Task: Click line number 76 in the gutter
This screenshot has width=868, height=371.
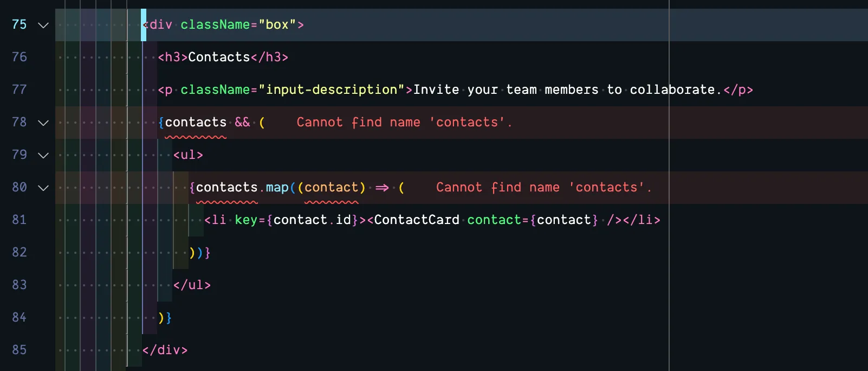Action: coord(20,57)
